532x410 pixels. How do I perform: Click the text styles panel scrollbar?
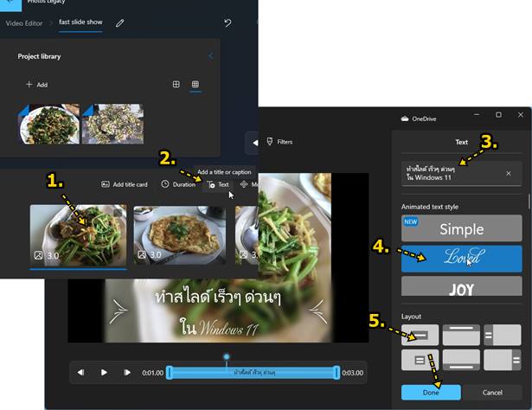coord(529,202)
